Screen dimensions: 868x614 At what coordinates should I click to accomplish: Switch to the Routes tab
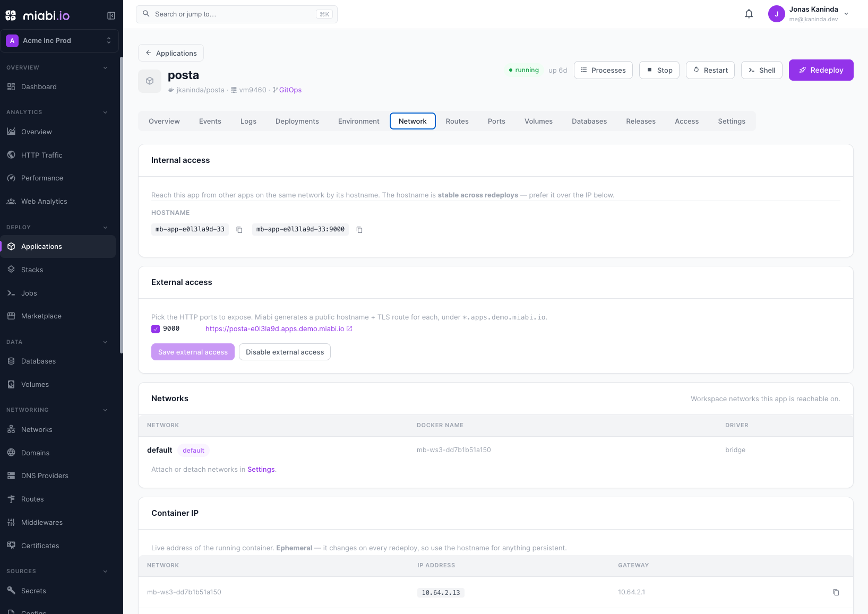(x=457, y=122)
